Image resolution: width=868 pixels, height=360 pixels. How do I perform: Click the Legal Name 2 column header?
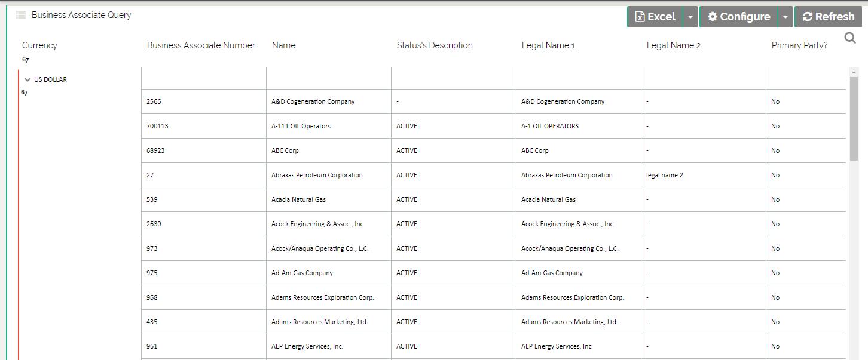tap(673, 45)
